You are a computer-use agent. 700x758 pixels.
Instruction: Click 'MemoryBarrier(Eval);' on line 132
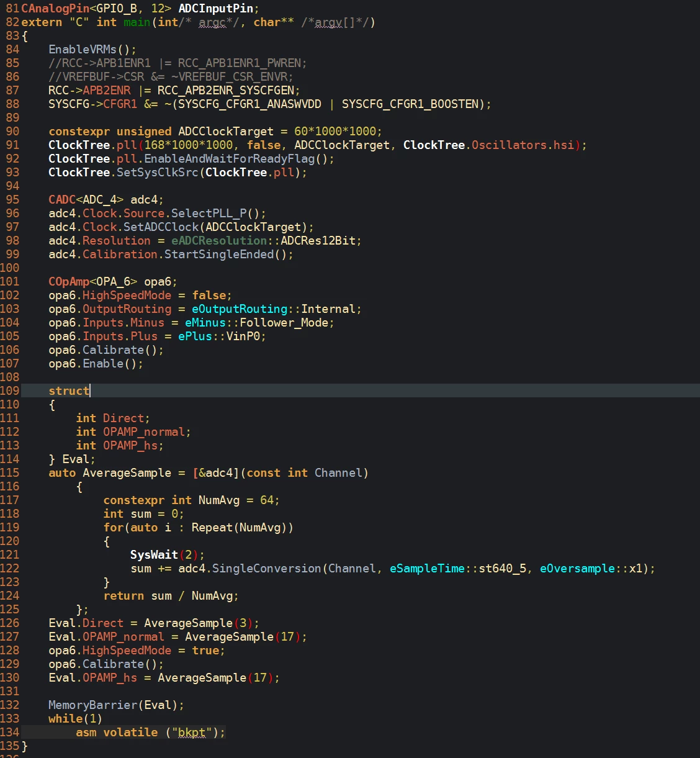117,705
